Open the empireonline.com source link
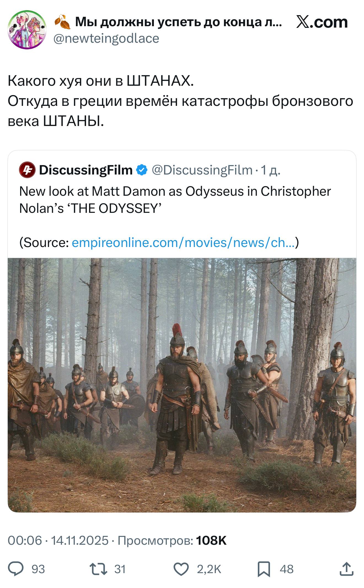This screenshot has height=588, width=364. coord(183,242)
